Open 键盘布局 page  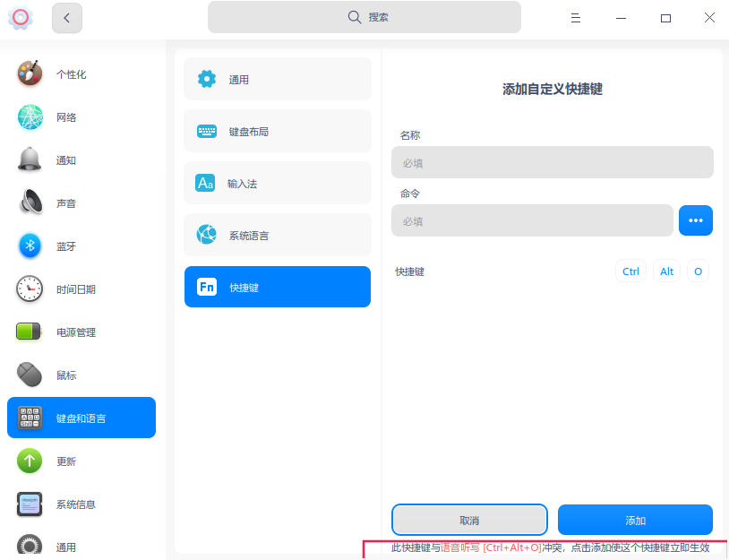[278, 131]
